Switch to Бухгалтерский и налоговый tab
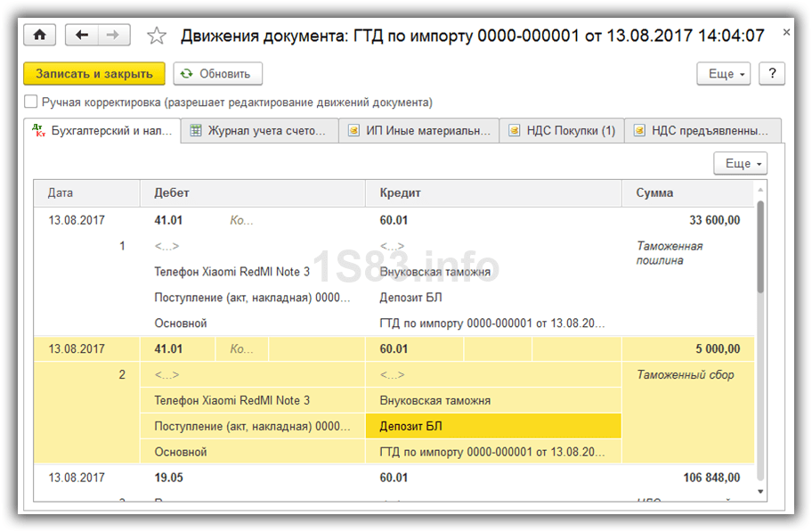 [102, 131]
